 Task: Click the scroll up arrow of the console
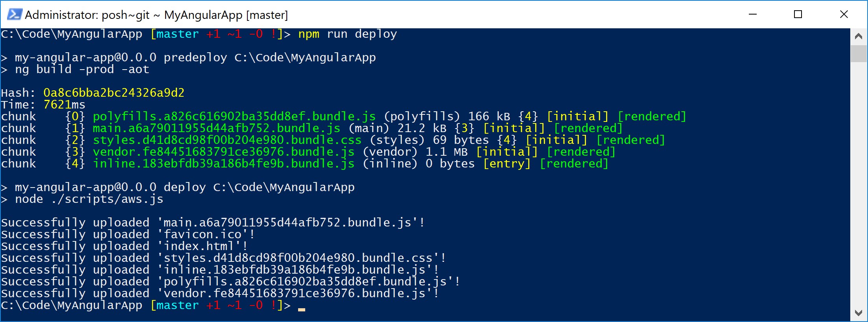click(859, 37)
